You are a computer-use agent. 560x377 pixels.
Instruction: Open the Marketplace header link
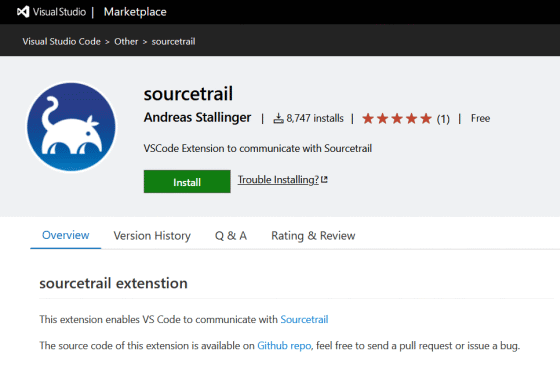[135, 12]
